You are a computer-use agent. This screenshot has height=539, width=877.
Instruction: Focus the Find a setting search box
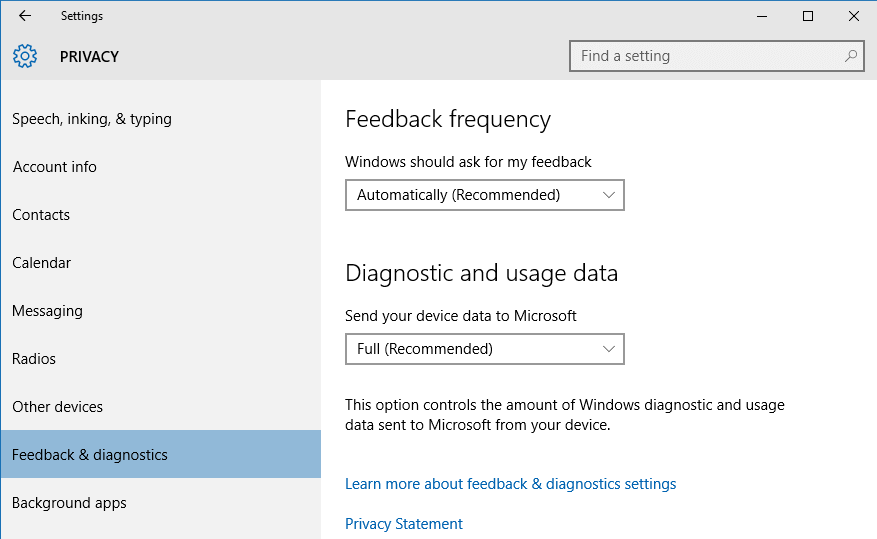(716, 56)
